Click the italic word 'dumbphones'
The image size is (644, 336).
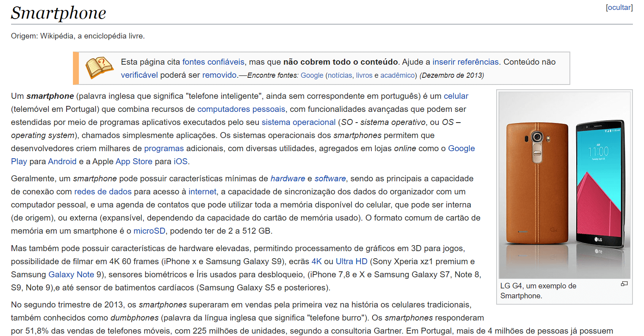(x=135, y=318)
